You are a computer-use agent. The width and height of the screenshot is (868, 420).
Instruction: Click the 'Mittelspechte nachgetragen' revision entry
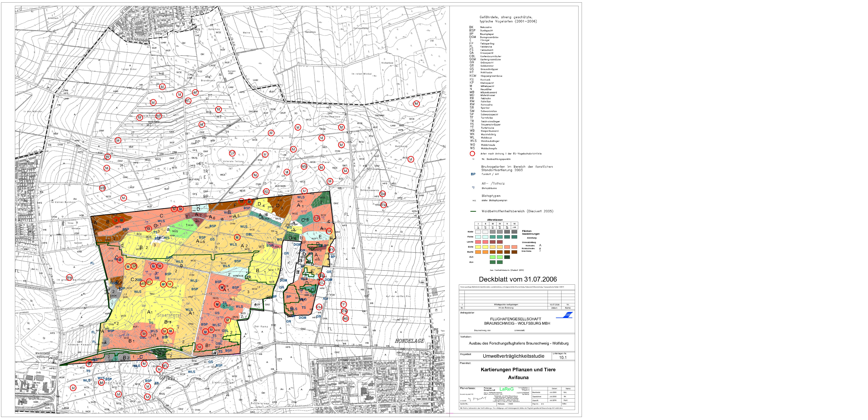coord(506,305)
